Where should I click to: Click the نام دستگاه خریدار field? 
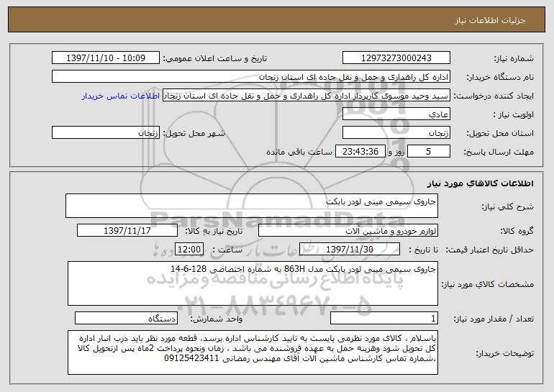coord(251,77)
